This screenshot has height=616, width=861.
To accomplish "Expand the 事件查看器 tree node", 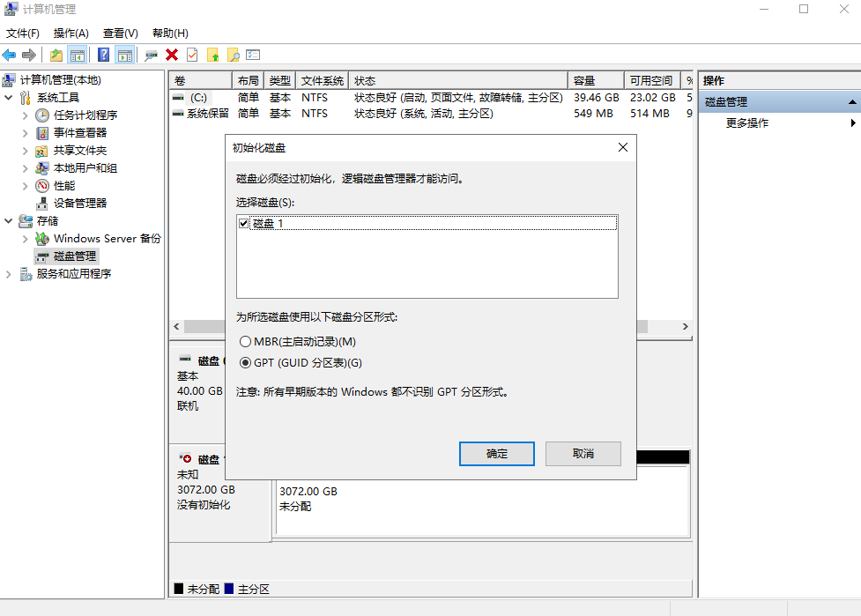I will (x=26, y=133).
